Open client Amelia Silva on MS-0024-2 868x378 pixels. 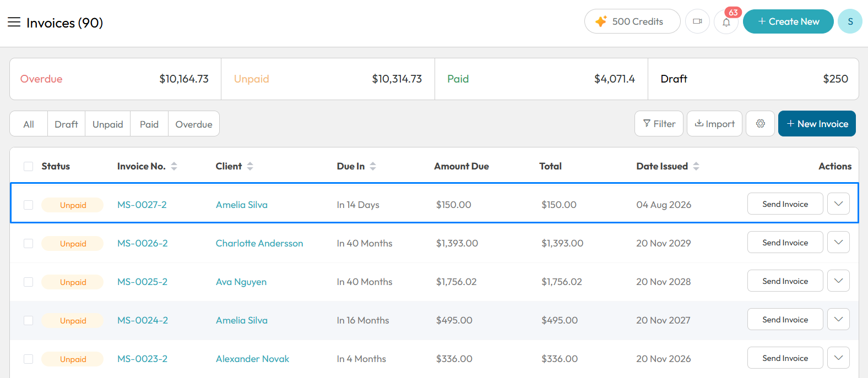pyautogui.click(x=242, y=320)
